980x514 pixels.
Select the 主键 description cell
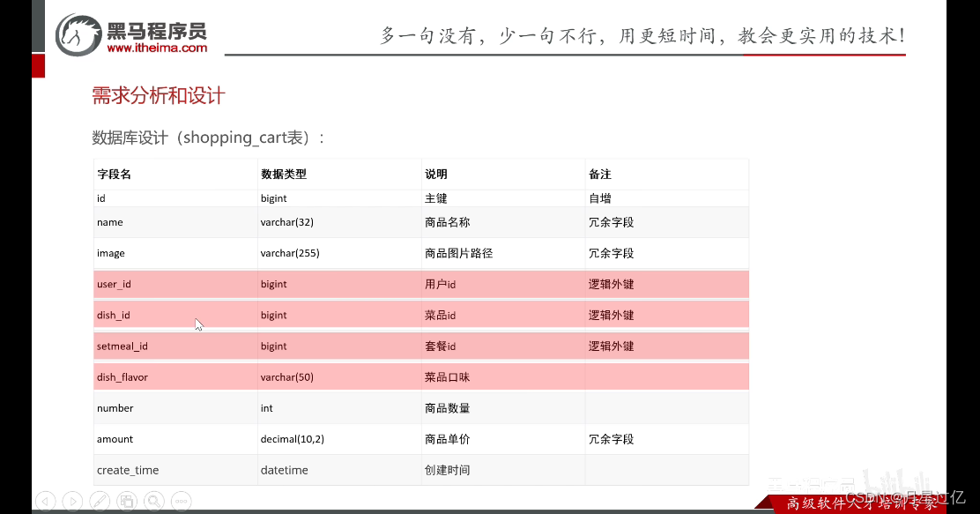[x=503, y=198]
